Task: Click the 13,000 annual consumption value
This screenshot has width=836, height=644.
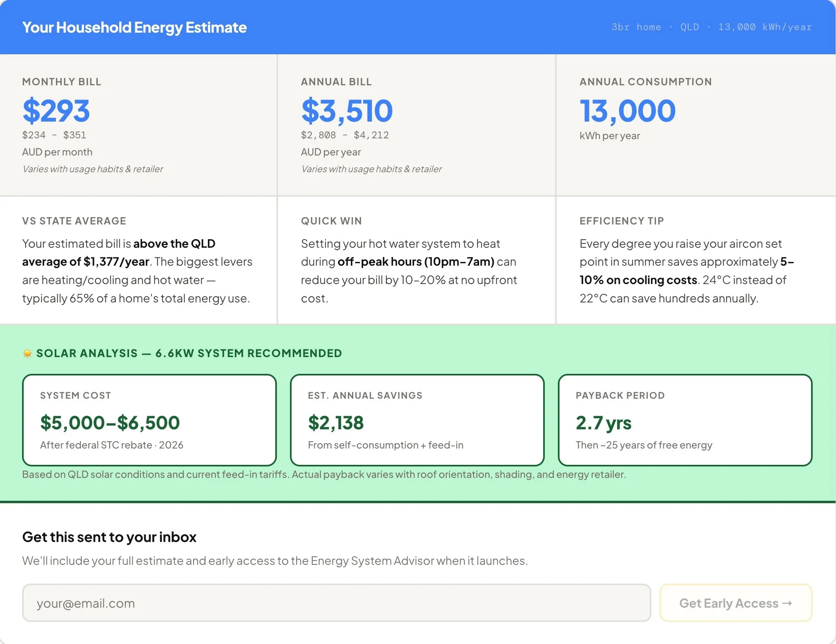Action: click(628, 111)
